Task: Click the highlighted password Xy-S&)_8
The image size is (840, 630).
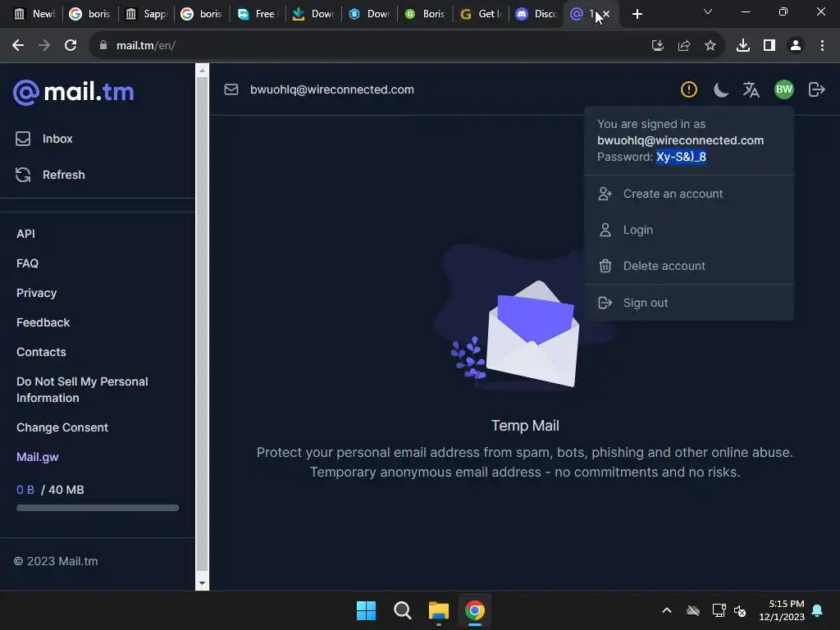Action: [681, 157]
